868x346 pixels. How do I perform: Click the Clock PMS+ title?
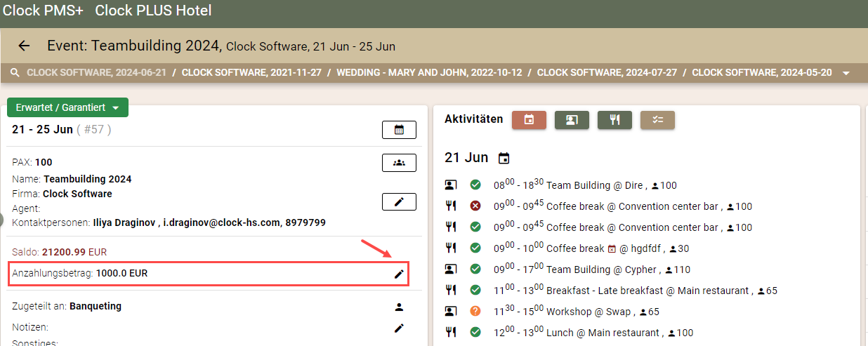[43, 11]
